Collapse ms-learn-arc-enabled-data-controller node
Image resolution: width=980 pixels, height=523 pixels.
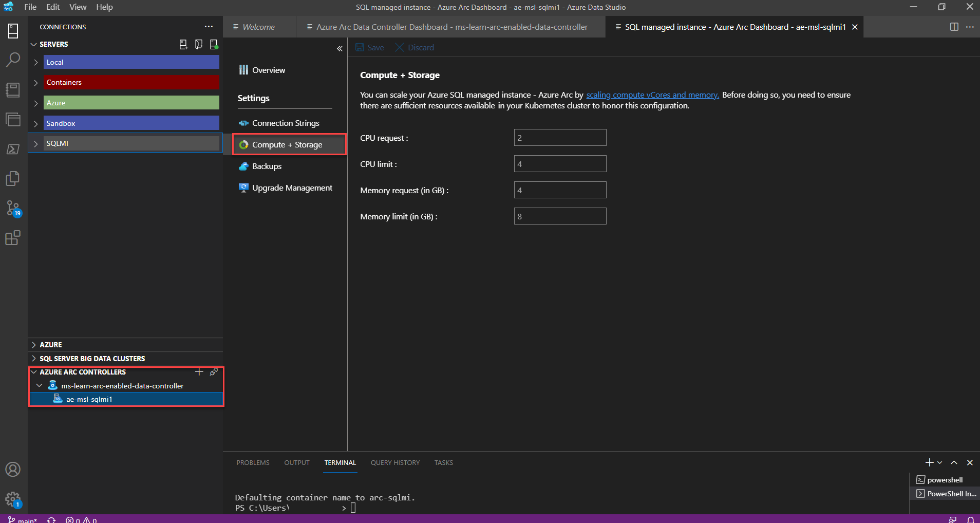coord(39,385)
